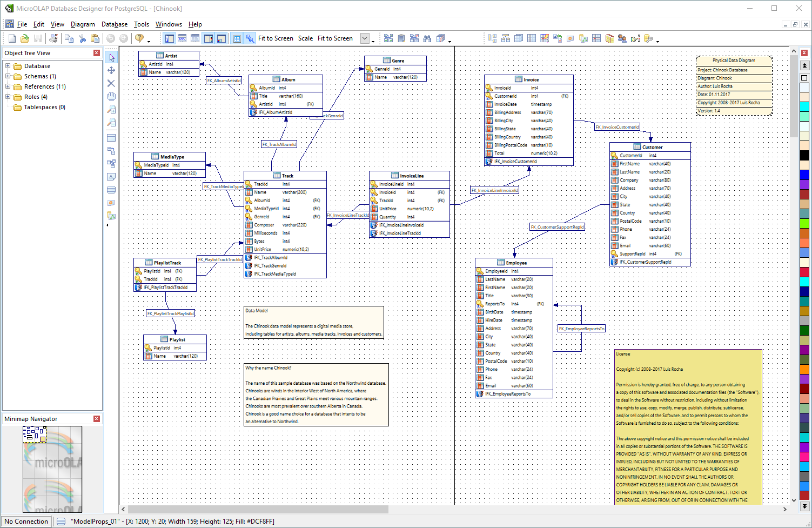
Task: Open a model with folder icon
Action: 25,38
